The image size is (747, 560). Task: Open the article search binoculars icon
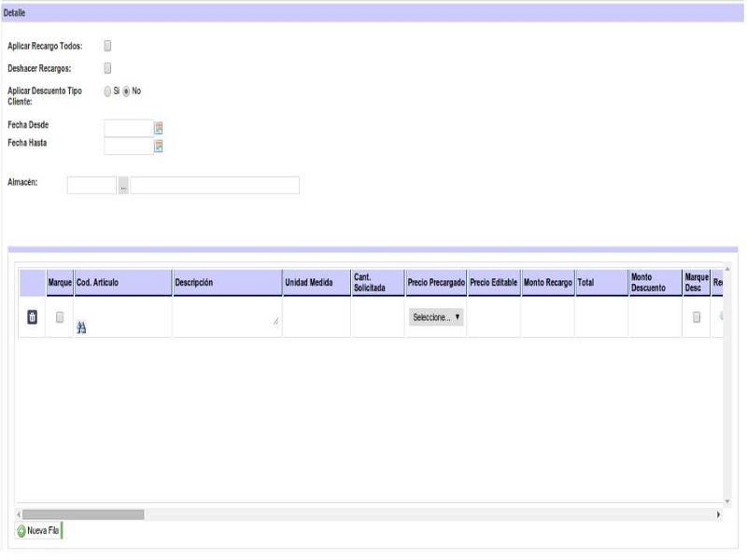pos(81,328)
